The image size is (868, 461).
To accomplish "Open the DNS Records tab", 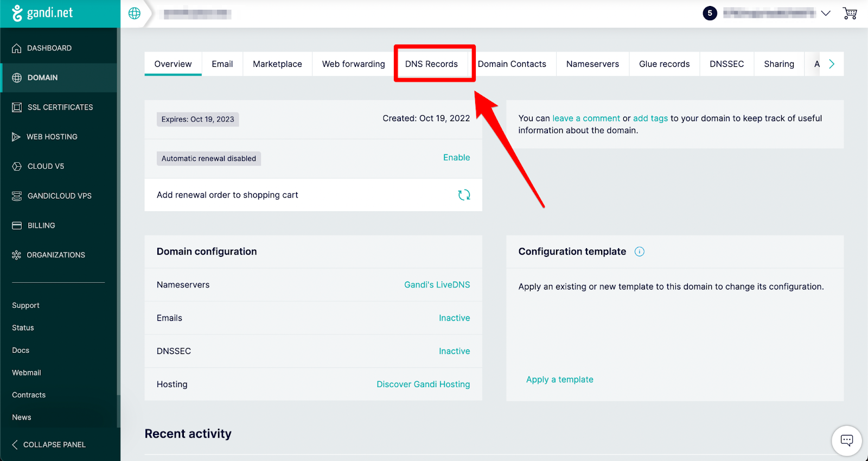I will 431,64.
